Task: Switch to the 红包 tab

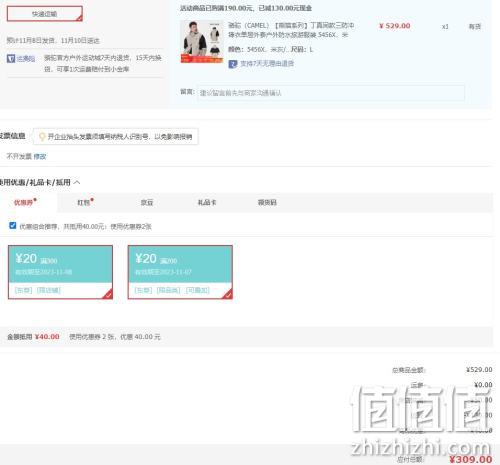Action: (x=85, y=202)
